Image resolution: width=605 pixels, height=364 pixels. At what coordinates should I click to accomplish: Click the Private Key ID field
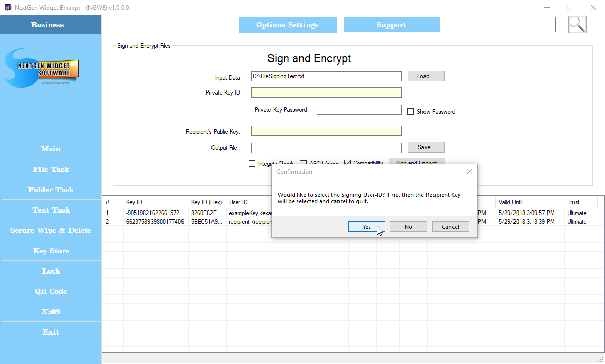326,92
